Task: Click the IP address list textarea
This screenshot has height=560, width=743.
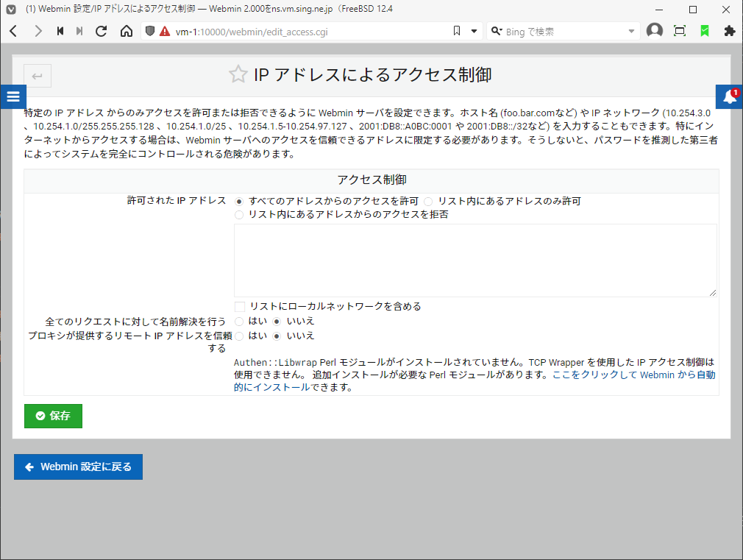Action: pyautogui.click(x=475, y=260)
